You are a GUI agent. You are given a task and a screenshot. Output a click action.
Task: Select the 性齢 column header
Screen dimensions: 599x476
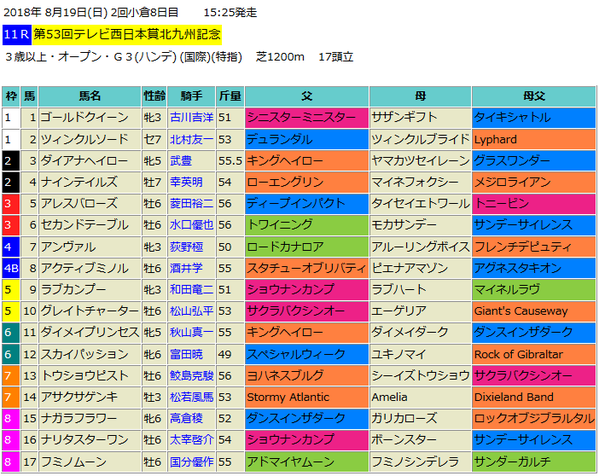click(x=154, y=96)
